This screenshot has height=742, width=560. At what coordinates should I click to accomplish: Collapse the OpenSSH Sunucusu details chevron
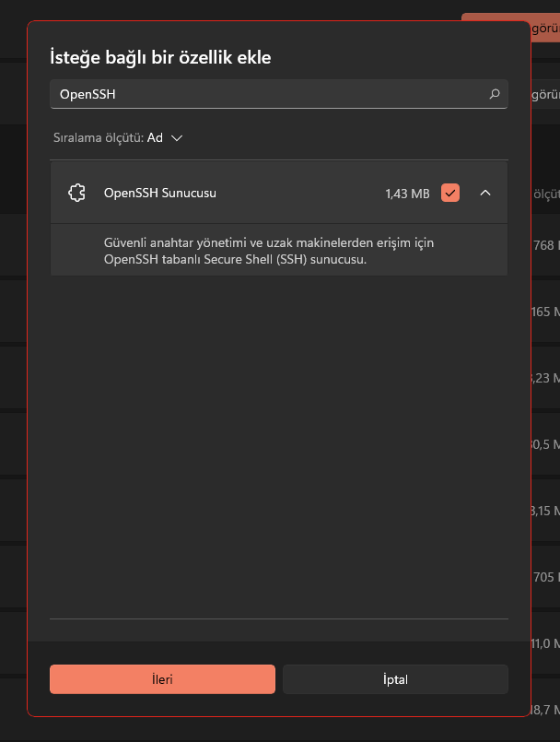pos(485,194)
